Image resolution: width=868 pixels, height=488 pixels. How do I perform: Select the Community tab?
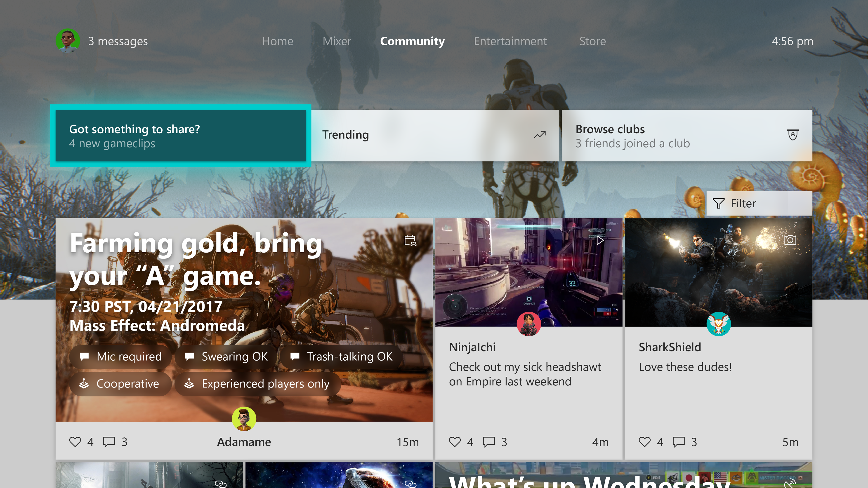pos(413,41)
